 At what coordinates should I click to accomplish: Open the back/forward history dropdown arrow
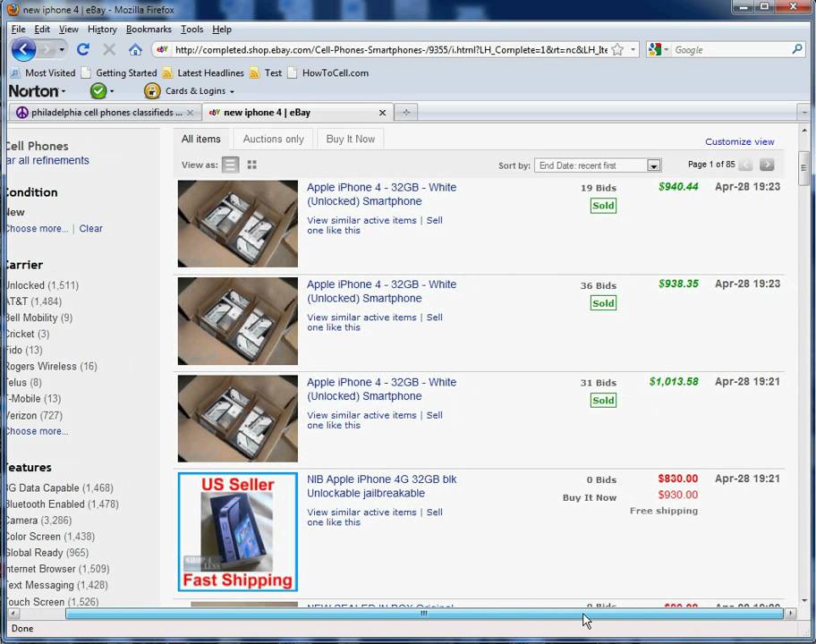(62, 50)
